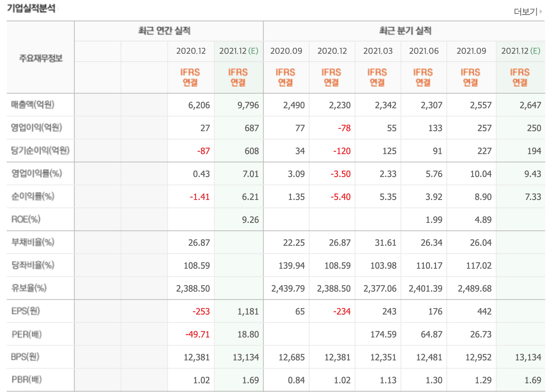Click PBR value 1.30

pos(434,381)
